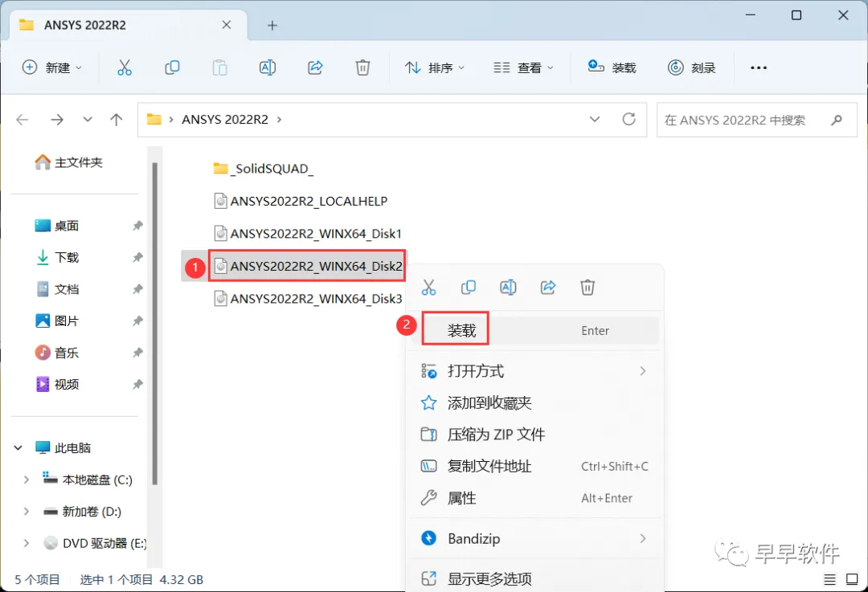The width and height of the screenshot is (868, 592).
Task: Open the three-dot more options menu
Action: click(759, 67)
